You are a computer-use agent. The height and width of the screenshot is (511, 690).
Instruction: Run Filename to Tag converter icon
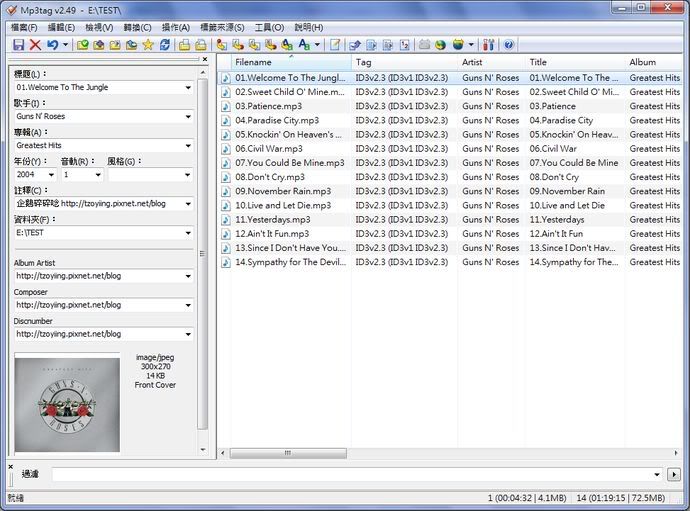(238, 44)
